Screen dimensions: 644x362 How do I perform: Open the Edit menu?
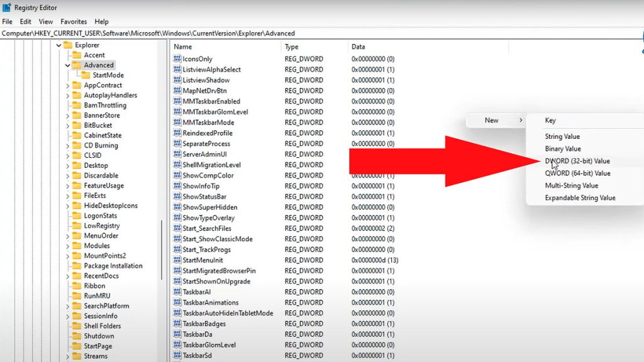coord(25,21)
